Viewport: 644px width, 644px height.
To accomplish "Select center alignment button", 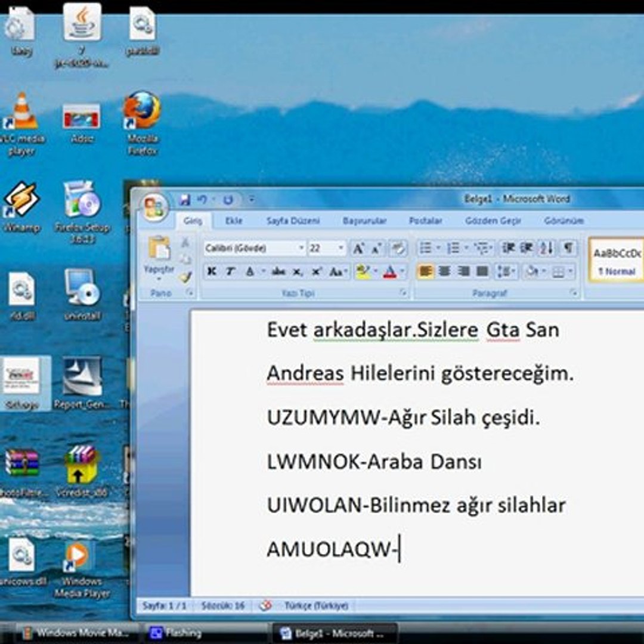I will (x=445, y=271).
